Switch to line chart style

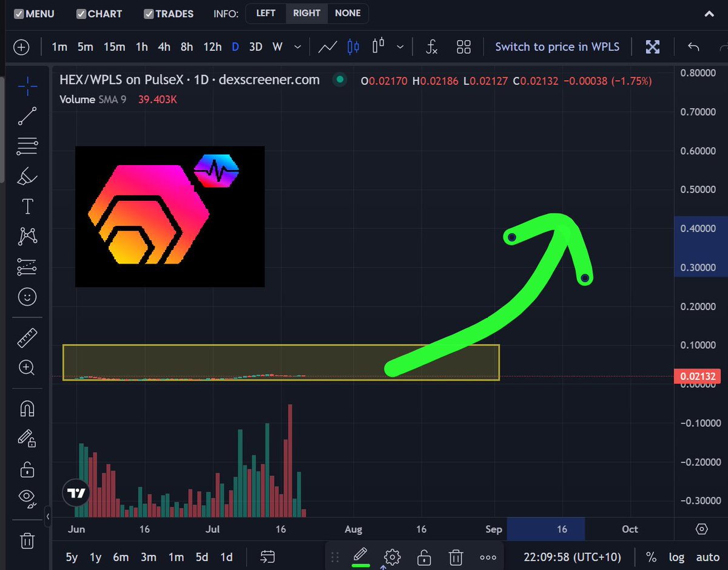pos(328,47)
